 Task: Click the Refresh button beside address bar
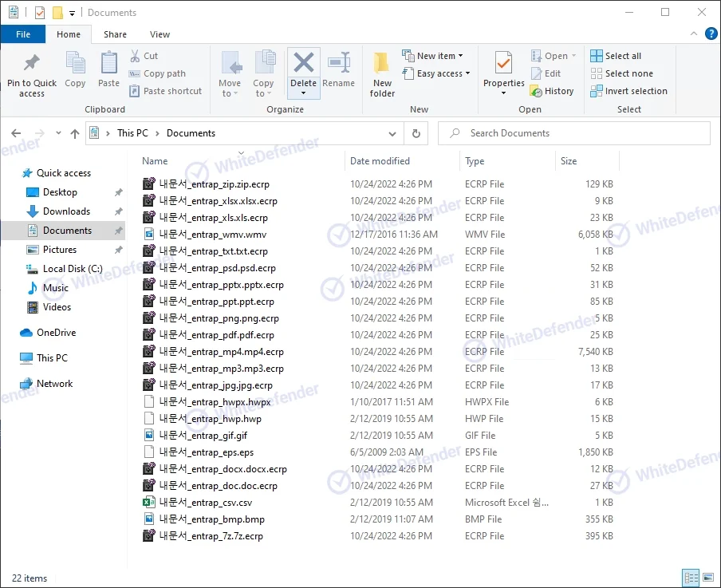(x=416, y=133)
